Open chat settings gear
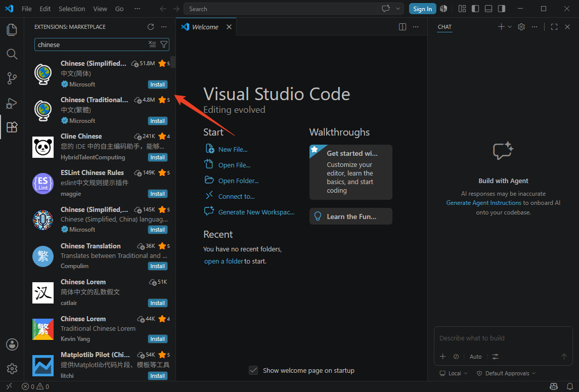This screenshot has height=392, width=579. click(x=521, y=27)
